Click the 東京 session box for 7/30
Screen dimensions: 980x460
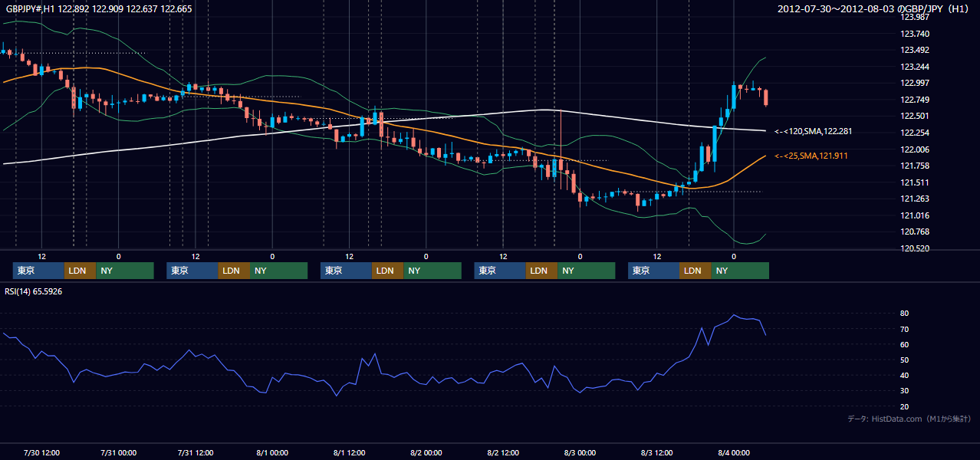click(x=38, y=271)
